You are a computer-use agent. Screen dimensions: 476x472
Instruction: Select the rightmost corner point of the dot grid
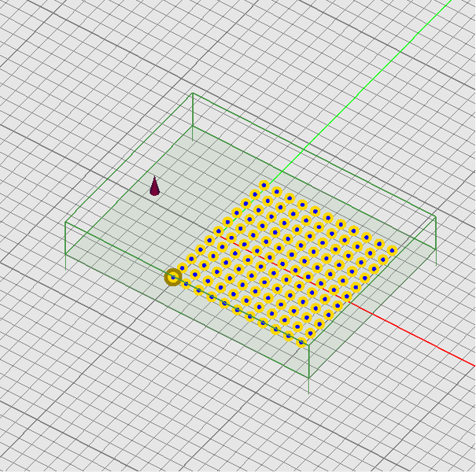click(x=392, y=251)
